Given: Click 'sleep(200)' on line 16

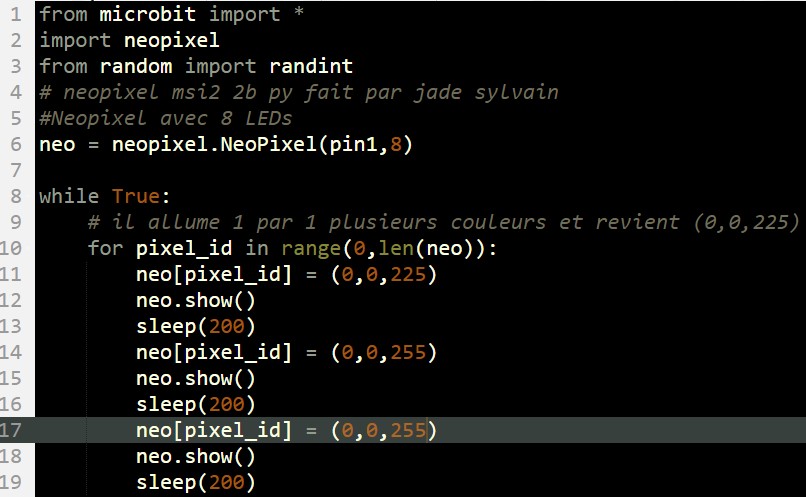Looking at the screenshot, I should pyautogui.click(x=196, y=404).
